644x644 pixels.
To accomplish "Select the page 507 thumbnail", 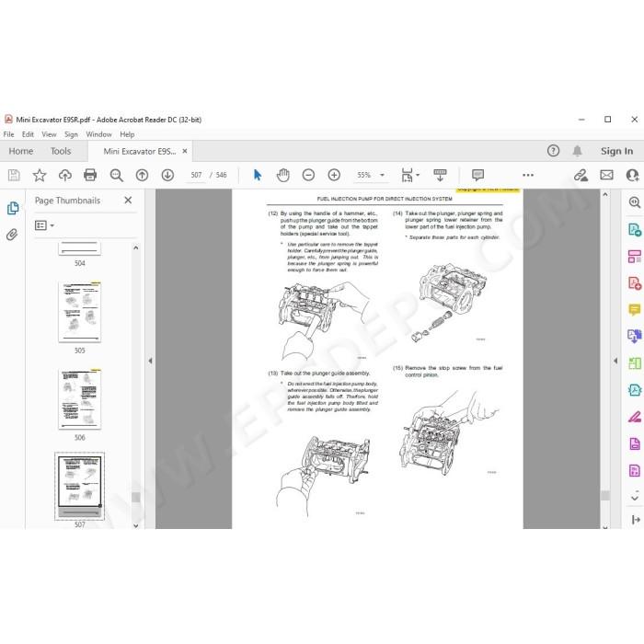I will 80,487.
